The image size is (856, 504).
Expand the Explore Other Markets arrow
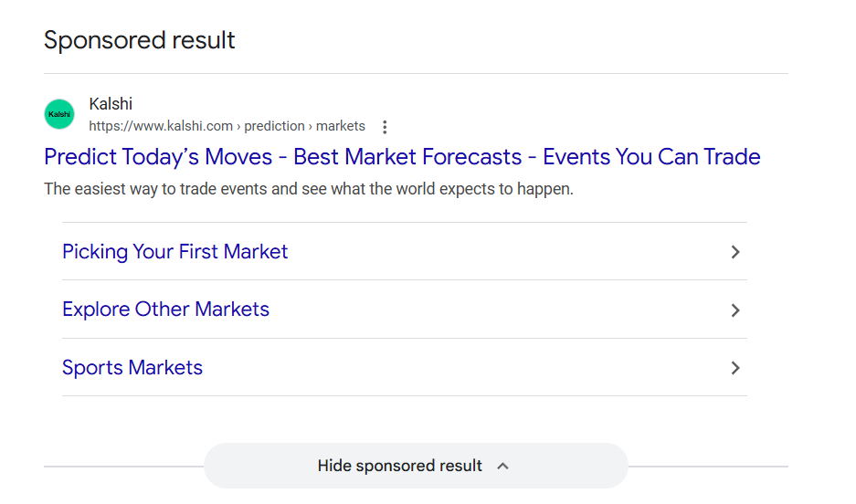pyautogui.click(x=735, y=310)
